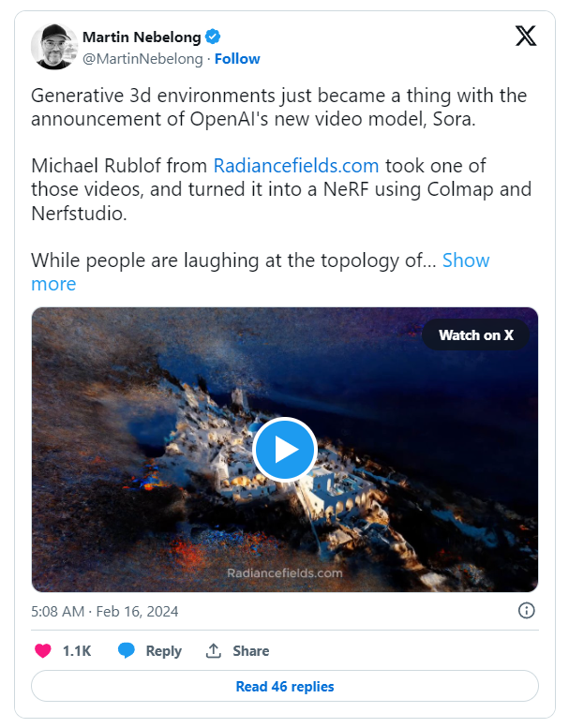Open the X logo link
The width and height of the screenshot is (569, 728).
pos(527,37)
